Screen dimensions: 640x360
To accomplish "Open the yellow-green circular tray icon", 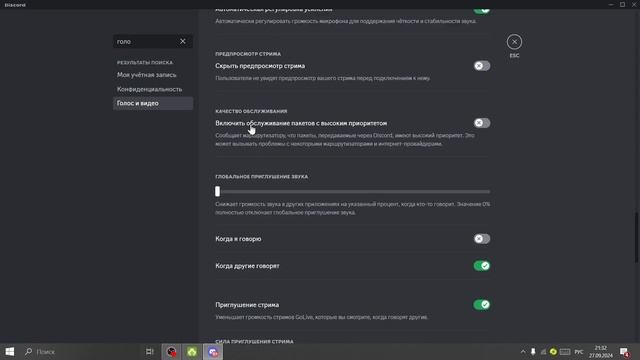I will (x=553, y=351).
